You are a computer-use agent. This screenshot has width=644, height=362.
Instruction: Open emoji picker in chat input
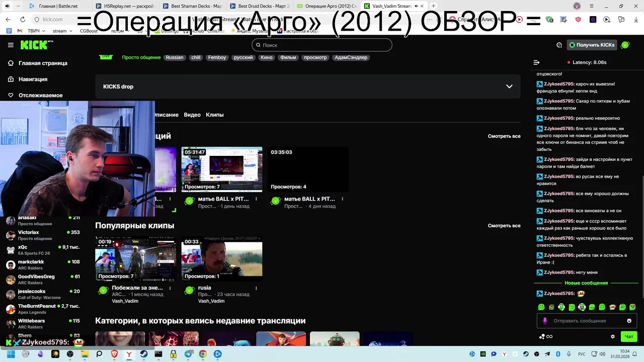[x=629, y=321]
